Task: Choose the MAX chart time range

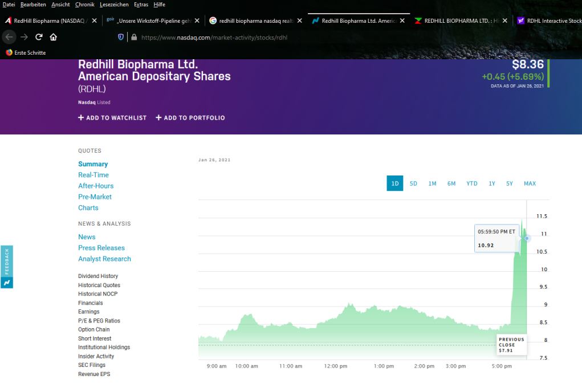Action: 530,183
